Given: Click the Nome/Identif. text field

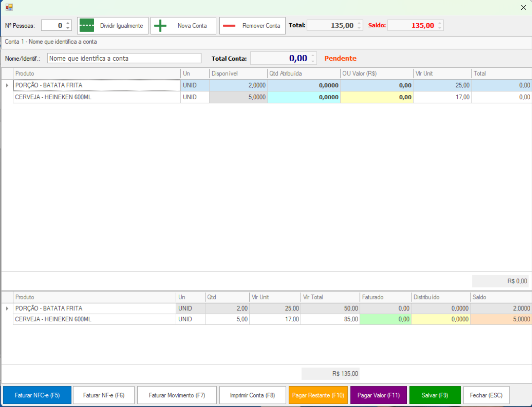Looking at the screenshot, I should pos(124,58).
